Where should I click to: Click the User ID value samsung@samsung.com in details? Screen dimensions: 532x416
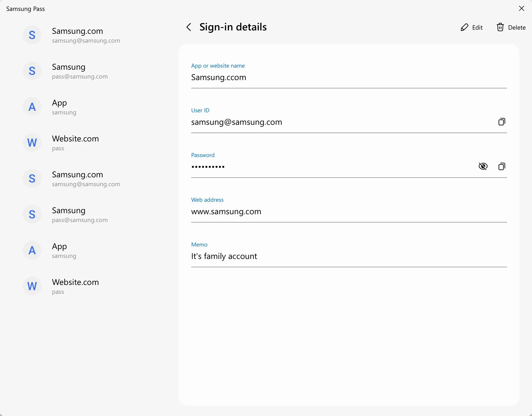(x=237, y=122)
